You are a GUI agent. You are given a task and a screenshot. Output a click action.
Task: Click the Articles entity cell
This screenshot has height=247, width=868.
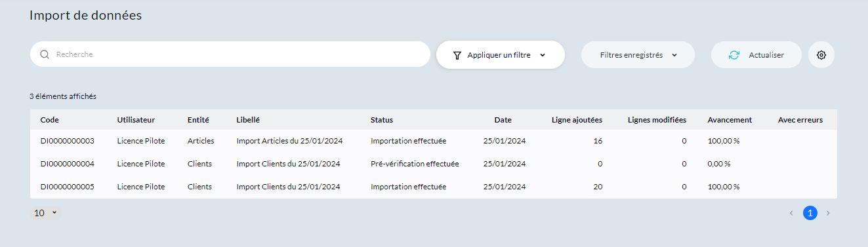click(x=201, y=141)
